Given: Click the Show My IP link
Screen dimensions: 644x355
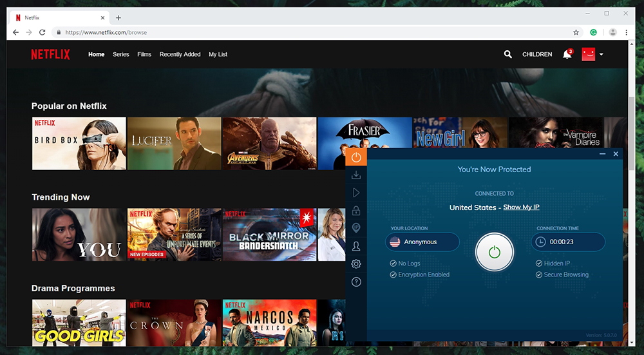Looking at the screenshot, I should point(521,207).
